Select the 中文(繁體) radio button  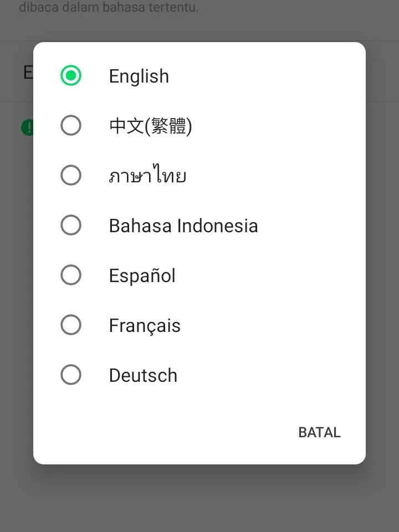[71, 126]
